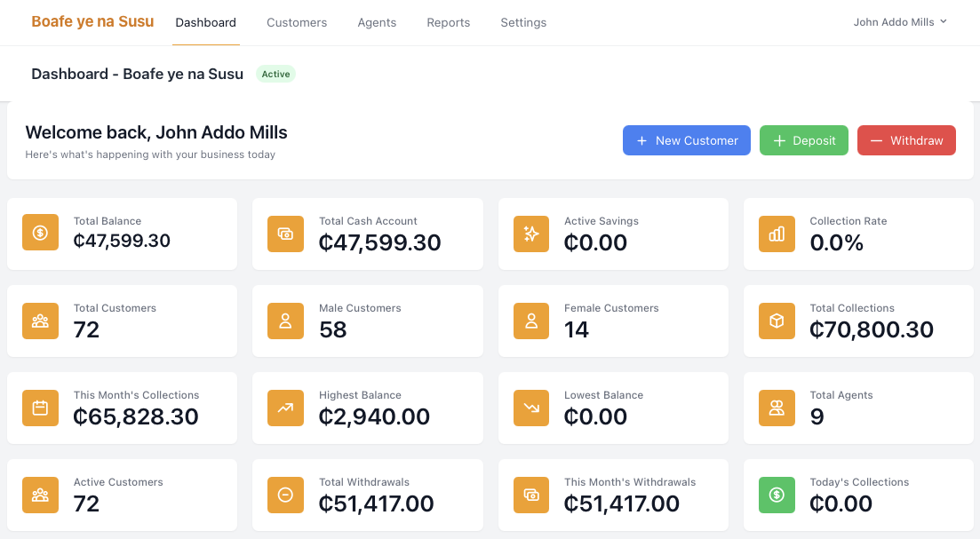Select the Total Customers group icon

tap(40, 321)
